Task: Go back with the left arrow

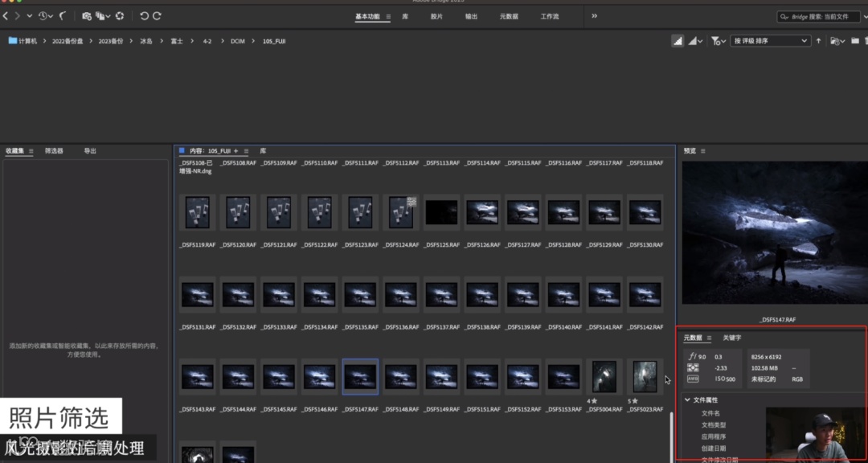Action: 6,16
